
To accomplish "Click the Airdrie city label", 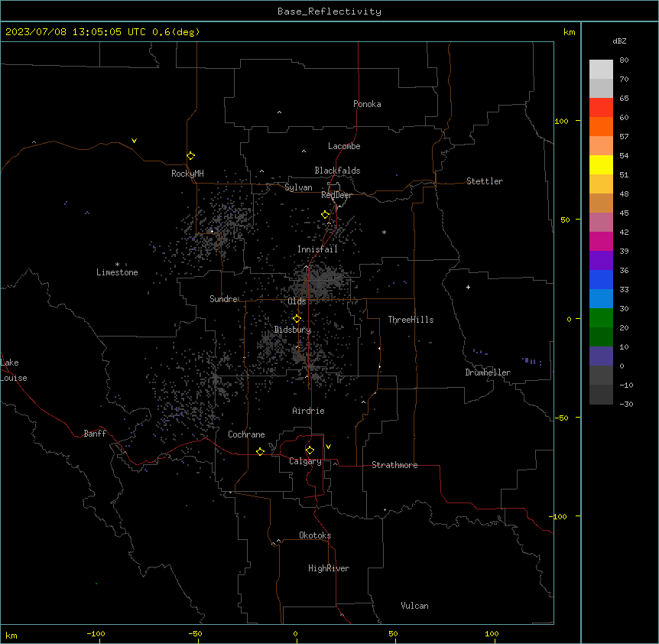I will (309, 411).
